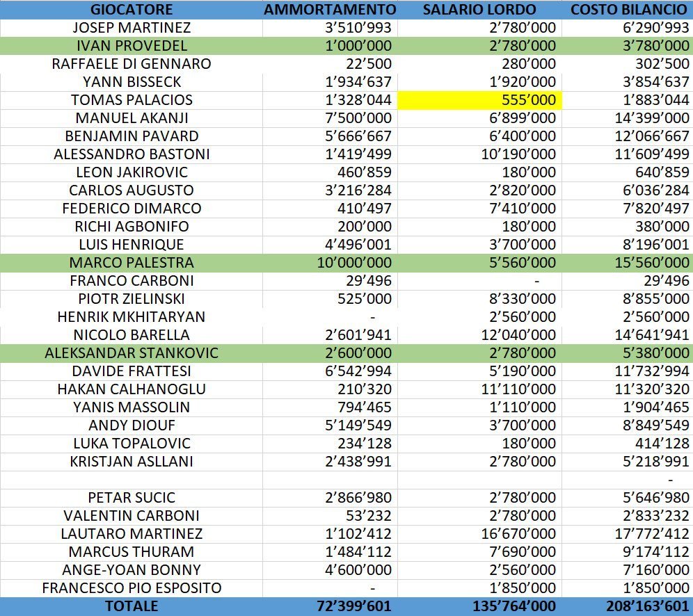Viewport: 693px width, 616px height.
Task: Select the MANUEL AKANJI name cell
Action: [132, 118]
